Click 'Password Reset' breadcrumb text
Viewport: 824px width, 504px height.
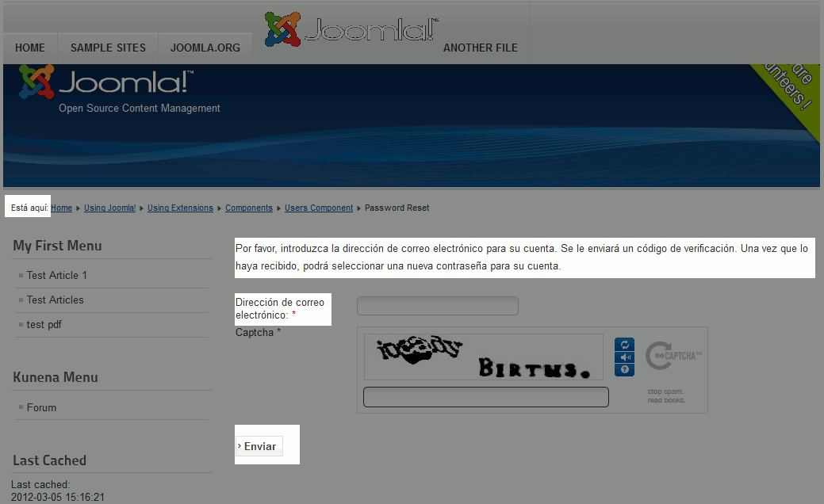[397, 208]
